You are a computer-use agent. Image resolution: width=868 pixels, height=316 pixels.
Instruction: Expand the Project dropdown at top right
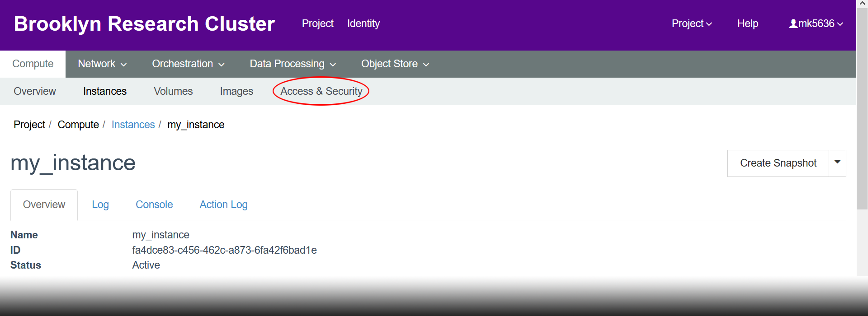point(691,24)
